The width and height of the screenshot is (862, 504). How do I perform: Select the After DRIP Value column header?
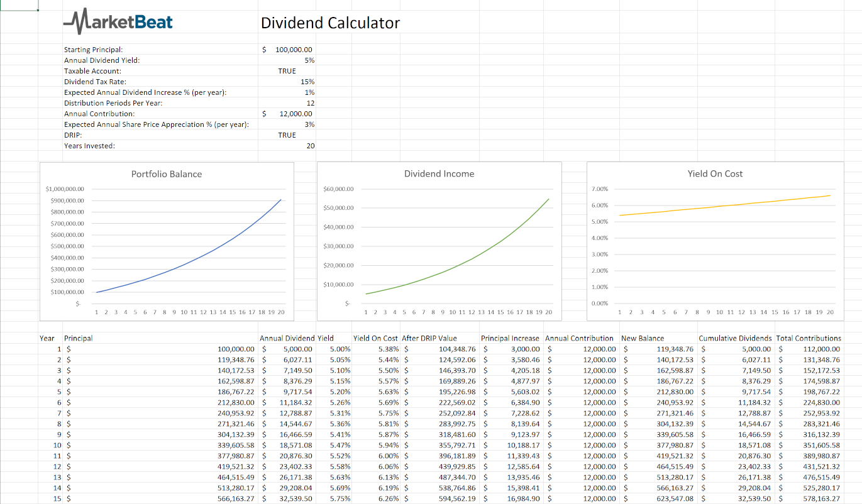click(429, 338)
